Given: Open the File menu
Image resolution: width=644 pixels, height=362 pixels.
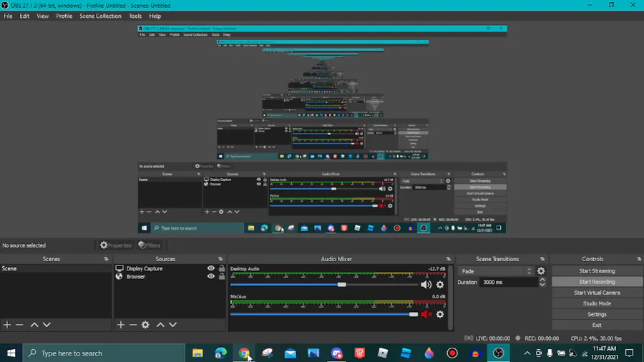Looking at the screenshot, I should 8,16.
